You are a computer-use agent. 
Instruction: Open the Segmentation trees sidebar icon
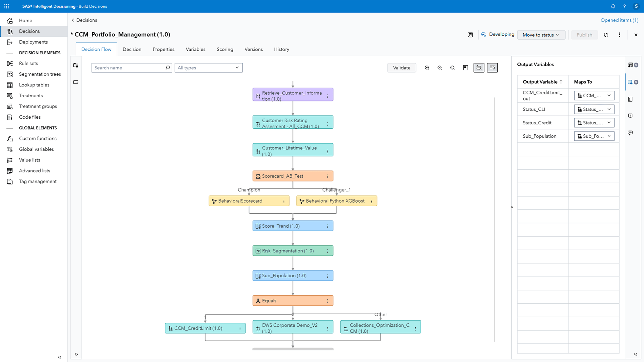10,74
